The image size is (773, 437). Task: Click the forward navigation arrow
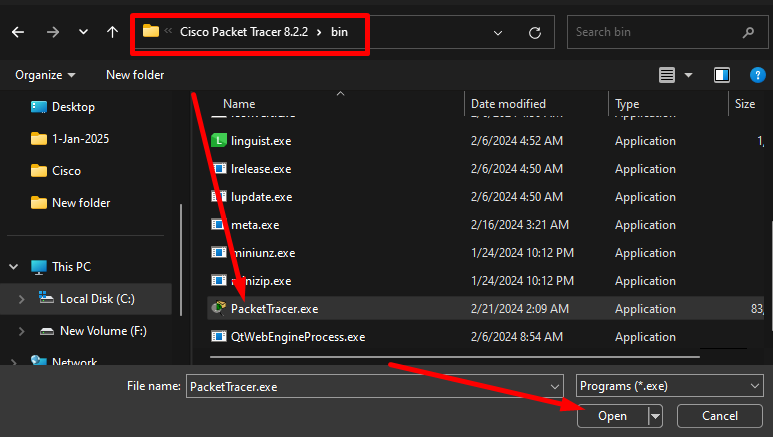coord(53,33)
